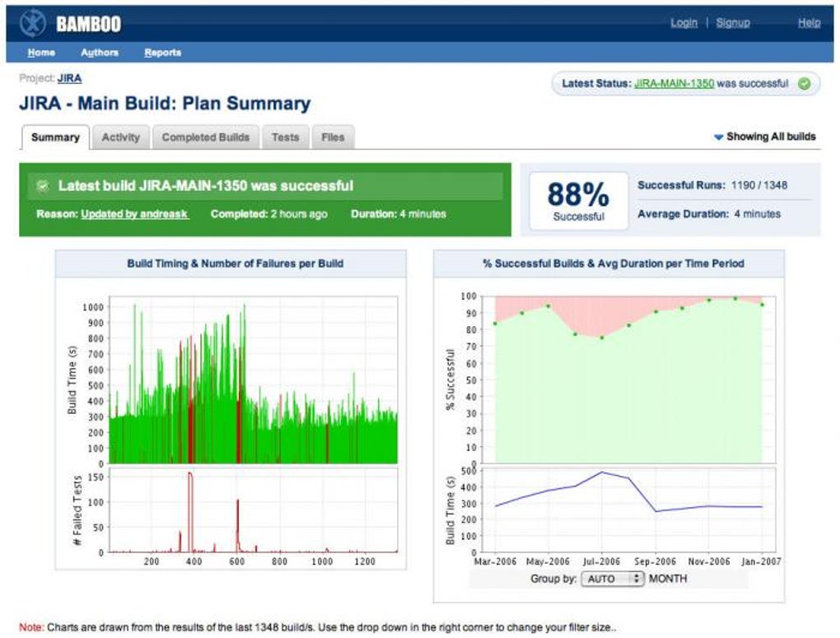Open the JIRA project link

click(x=70, y=78)
